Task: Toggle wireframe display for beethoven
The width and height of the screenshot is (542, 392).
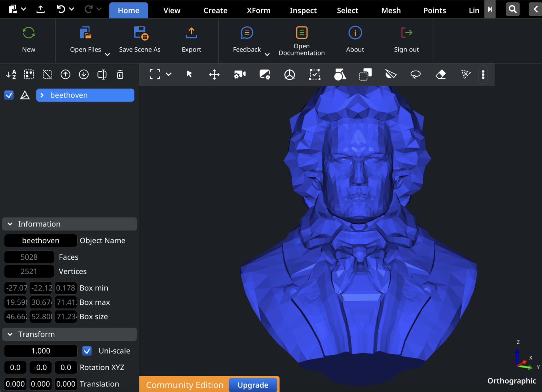Action: pos(25,95)
